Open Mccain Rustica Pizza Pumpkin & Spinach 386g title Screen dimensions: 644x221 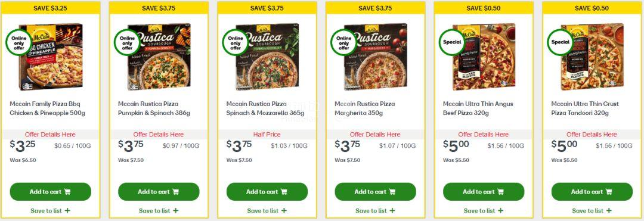(154, 108)
